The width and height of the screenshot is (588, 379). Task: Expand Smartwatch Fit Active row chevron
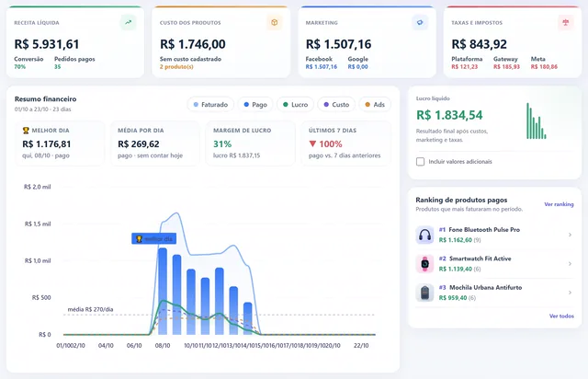570,264
